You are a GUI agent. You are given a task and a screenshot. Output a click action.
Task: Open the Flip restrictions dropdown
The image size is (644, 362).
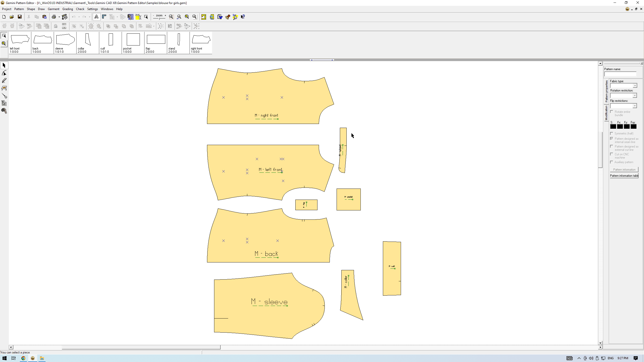coord(635,106)
